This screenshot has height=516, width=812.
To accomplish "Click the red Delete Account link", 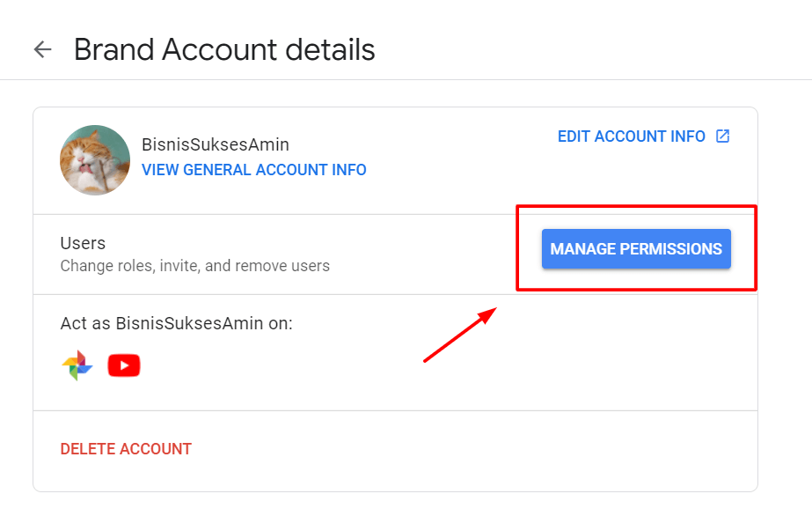I will 126,449.
